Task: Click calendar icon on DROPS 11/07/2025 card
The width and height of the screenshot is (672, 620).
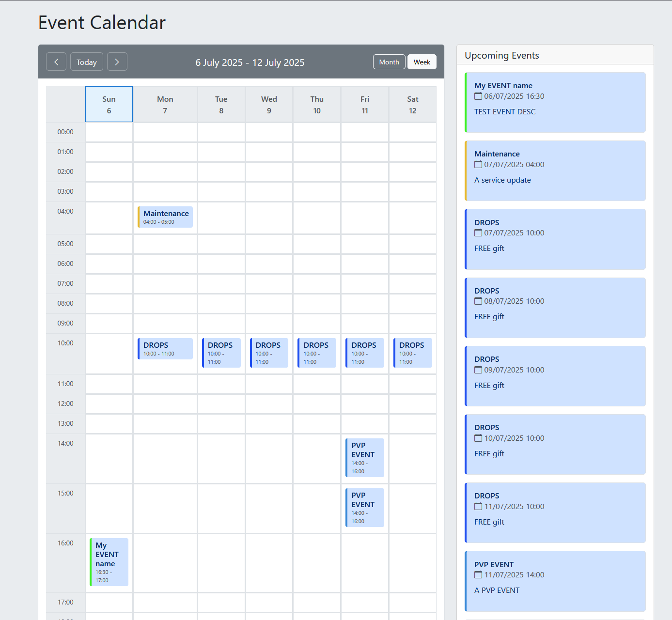Action: point(478,507)
